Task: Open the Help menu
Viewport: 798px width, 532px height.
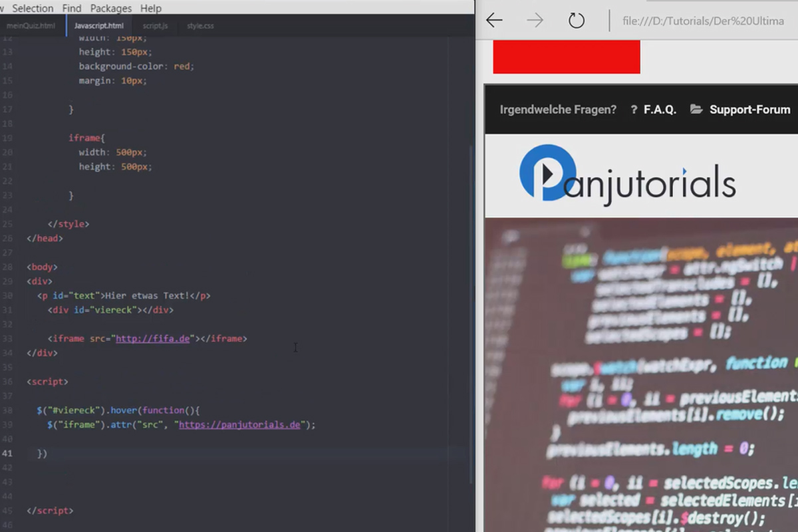Action: click(151, 8)
